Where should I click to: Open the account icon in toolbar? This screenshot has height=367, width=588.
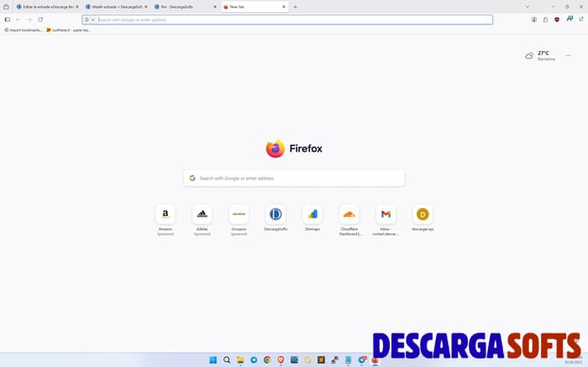click(x=534, y=19)
